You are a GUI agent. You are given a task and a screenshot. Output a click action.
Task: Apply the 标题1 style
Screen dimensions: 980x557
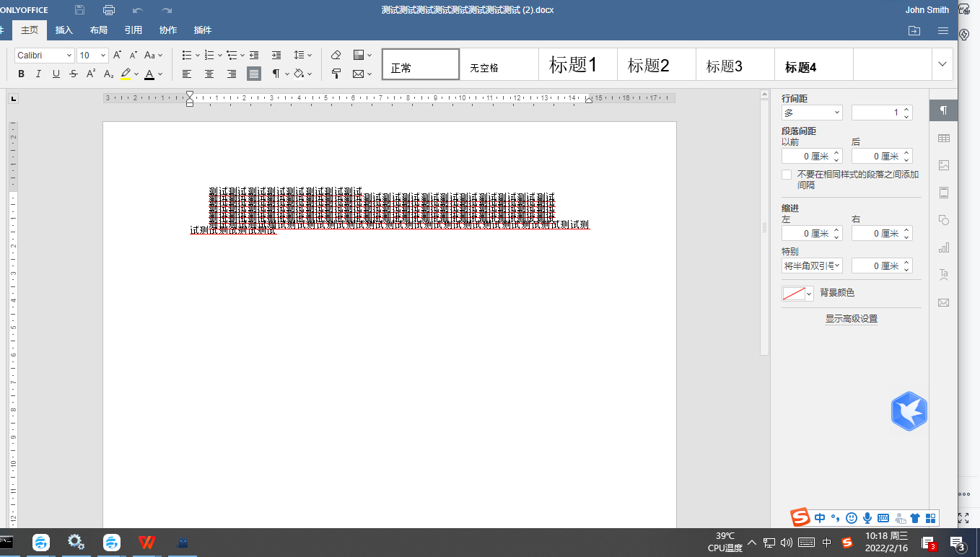tap(578, 64)
